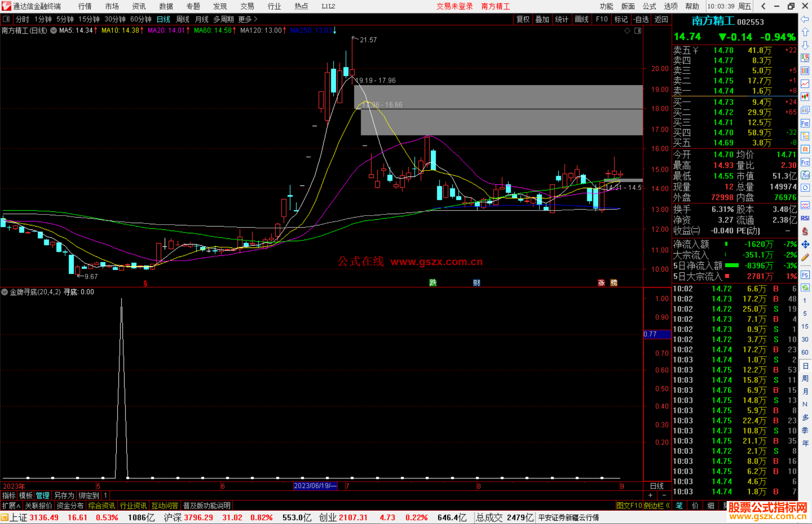Click the 复权 button
This screenshot has width=812, height=524.
tap(523, 19)
